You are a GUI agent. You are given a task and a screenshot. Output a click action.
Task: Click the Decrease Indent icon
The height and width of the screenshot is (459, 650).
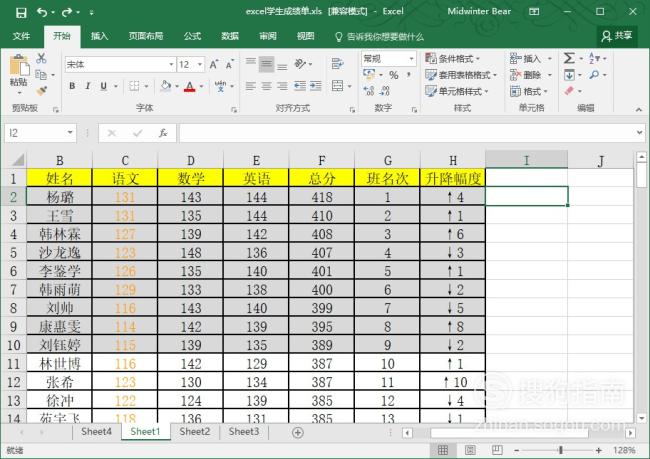[x=299, y=86]
